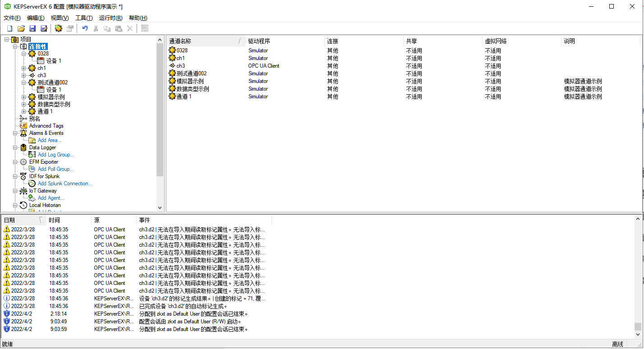Save the project using Save icon
Screen dimensions: 644x349
pyautogui.click(x=32, y=28)
